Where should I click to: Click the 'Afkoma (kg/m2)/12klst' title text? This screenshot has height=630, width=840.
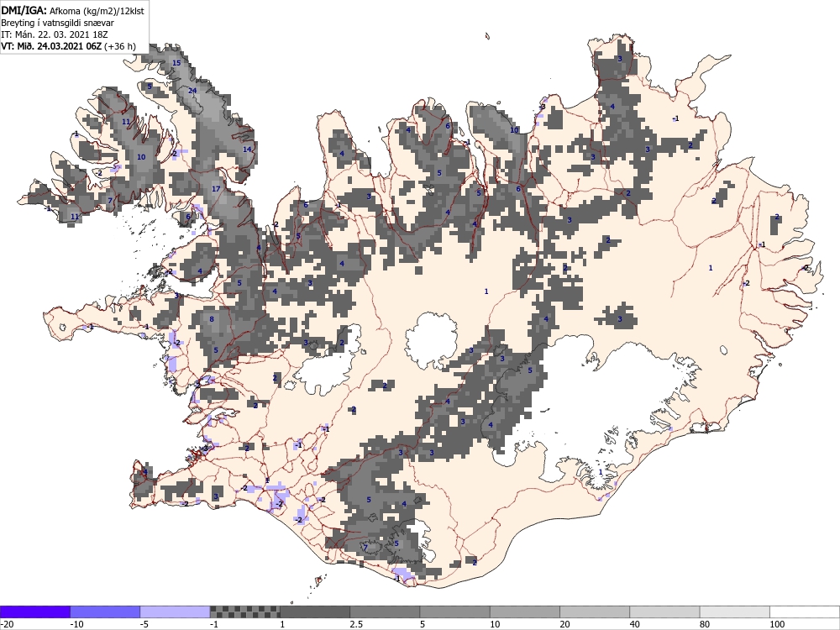coord(97,10)
